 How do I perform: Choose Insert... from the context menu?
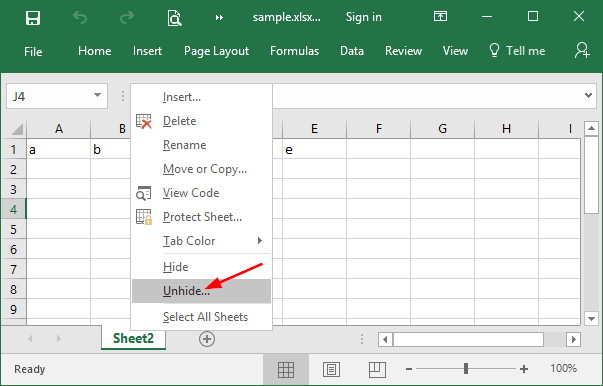(202, 97)
